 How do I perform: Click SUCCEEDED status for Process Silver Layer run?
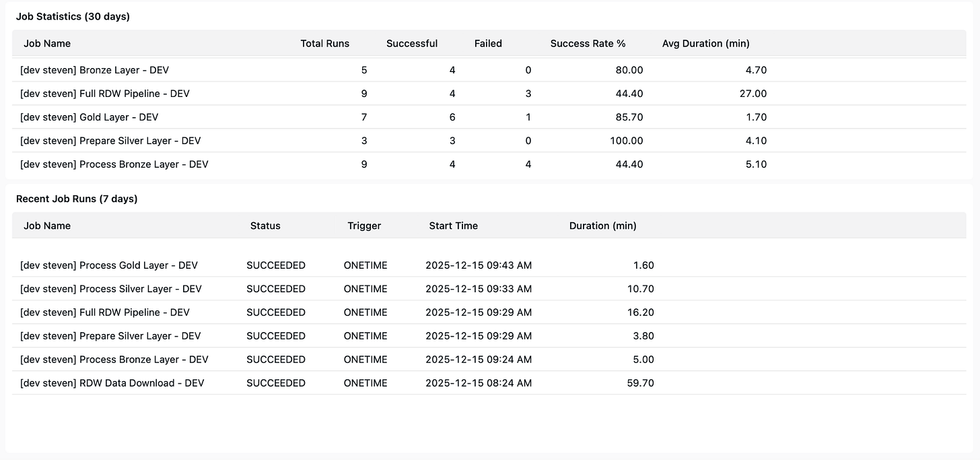(x=276, y=289)
